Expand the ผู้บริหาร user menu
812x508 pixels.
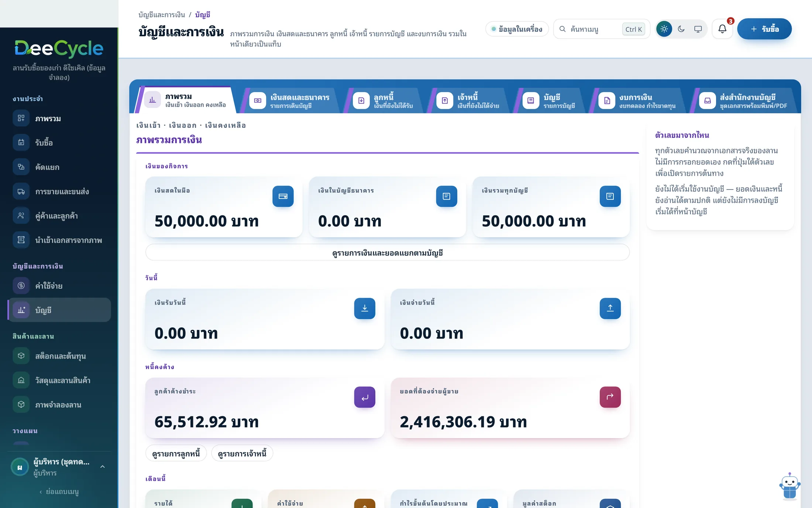pyautogui.click(x=103, y=467)
